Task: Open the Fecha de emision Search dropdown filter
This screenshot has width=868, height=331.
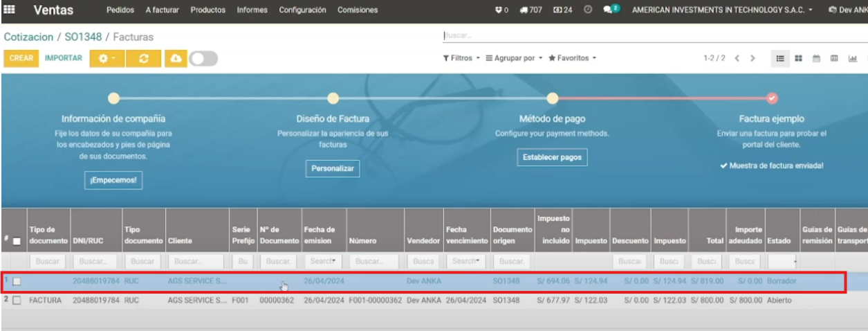Action: (x=324, y=262)
